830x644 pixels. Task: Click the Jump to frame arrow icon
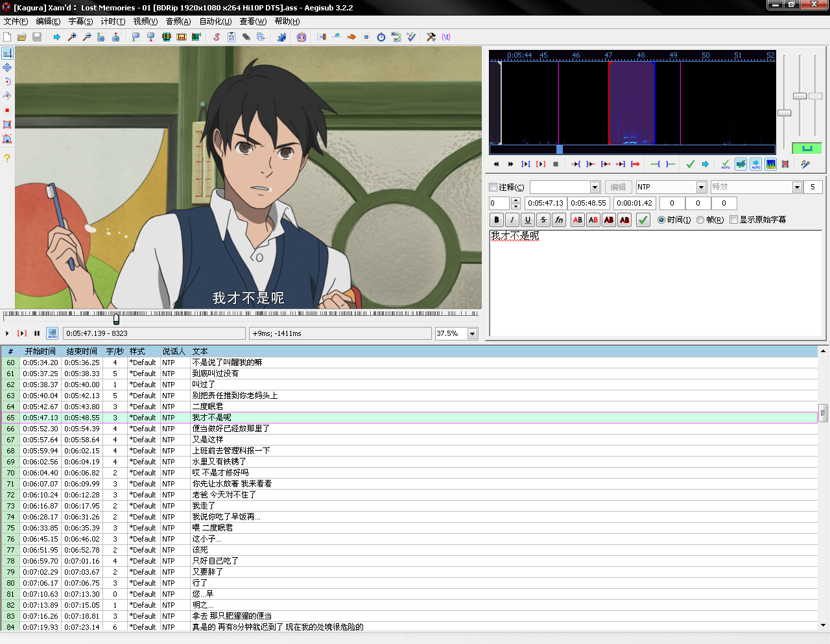pos(56,37)
